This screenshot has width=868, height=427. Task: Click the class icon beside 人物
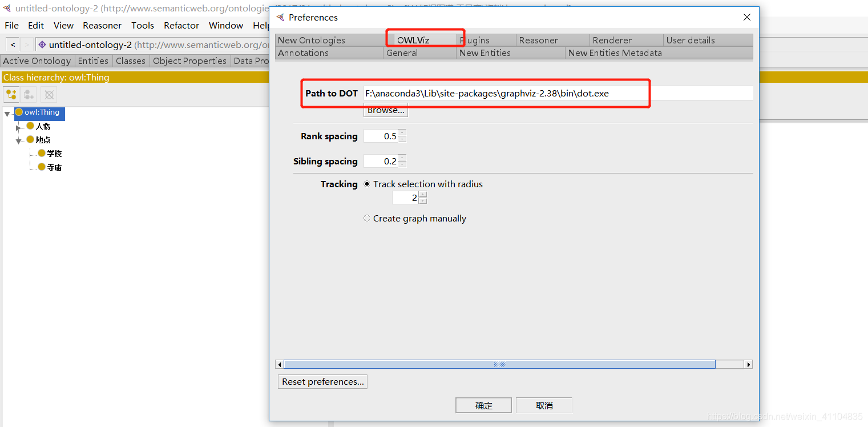click(x=30, y=126)
